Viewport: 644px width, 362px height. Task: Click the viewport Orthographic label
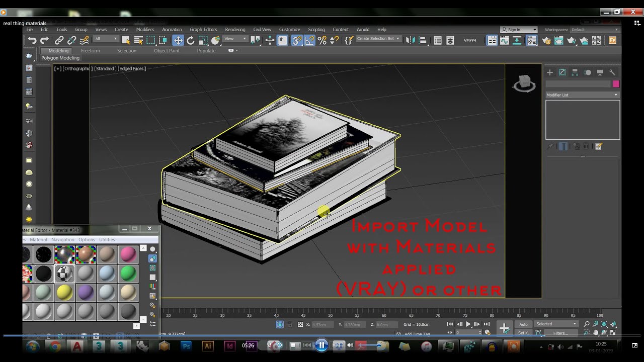click(x=77, y=68)
